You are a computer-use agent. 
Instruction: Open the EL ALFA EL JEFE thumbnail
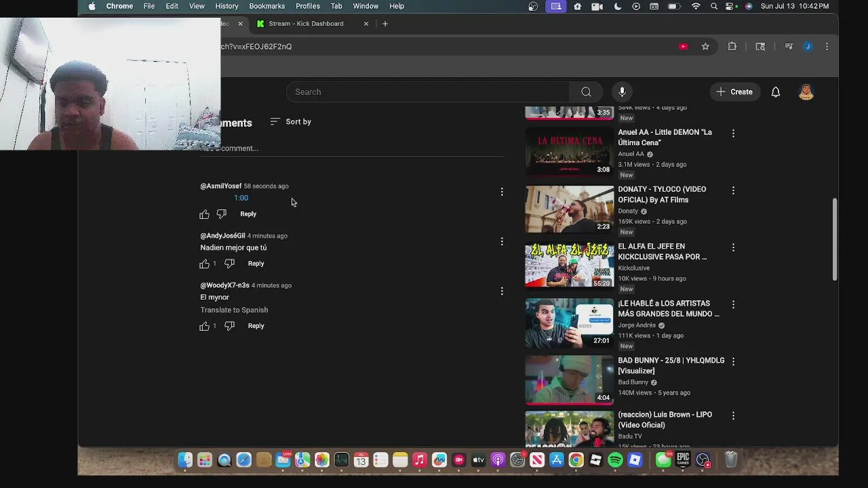click(570, 264)
